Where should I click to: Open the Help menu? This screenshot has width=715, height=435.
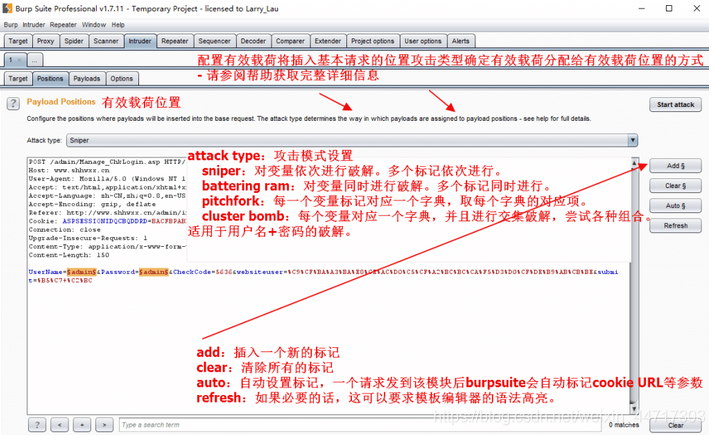[x=118, y=25]
